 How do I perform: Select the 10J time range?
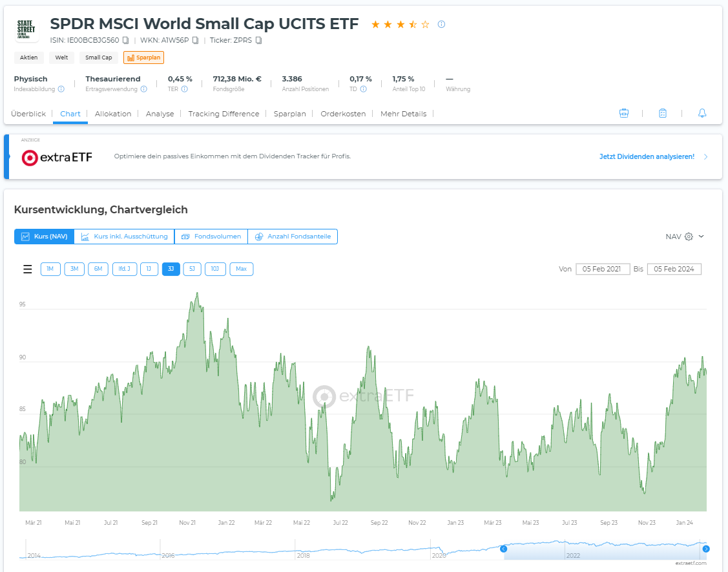[215, 269]
